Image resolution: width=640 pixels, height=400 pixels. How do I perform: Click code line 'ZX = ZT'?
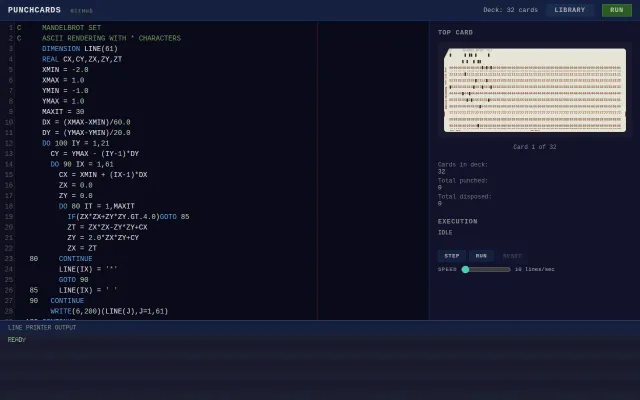tap(82, 248)
